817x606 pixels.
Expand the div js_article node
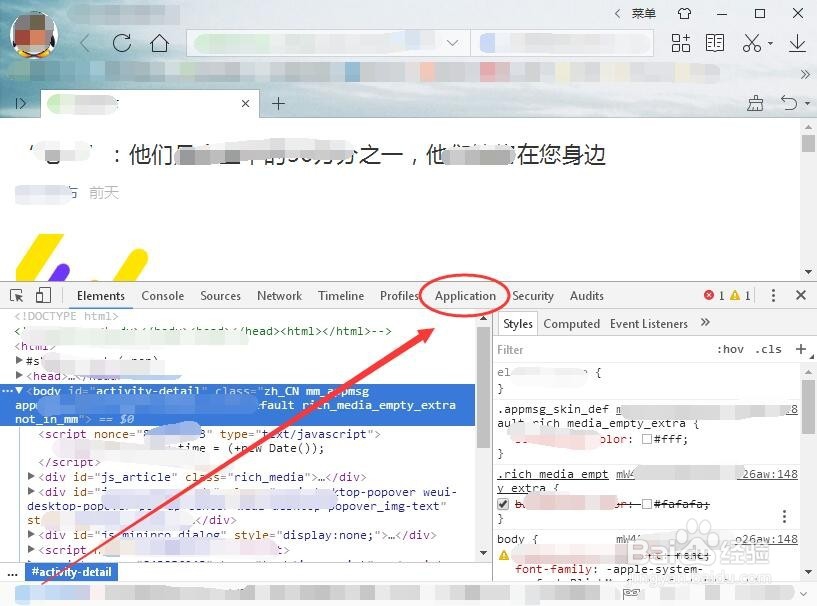tap(31, 476)
